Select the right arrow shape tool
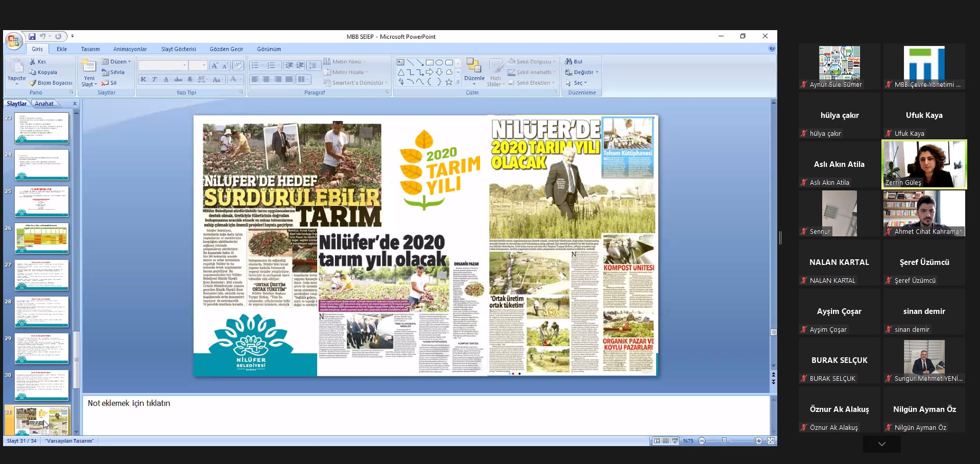The image size is (980, 464). tap(429, 72)
